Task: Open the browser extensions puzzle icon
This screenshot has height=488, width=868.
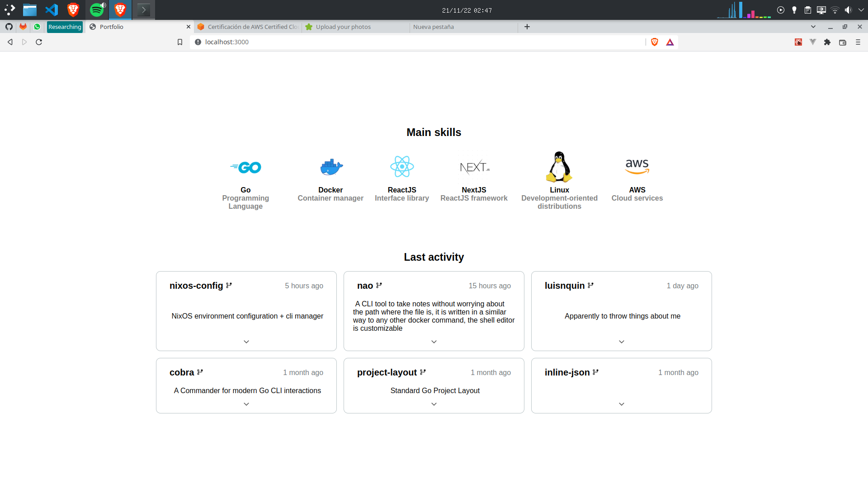Action: (827, 42)
